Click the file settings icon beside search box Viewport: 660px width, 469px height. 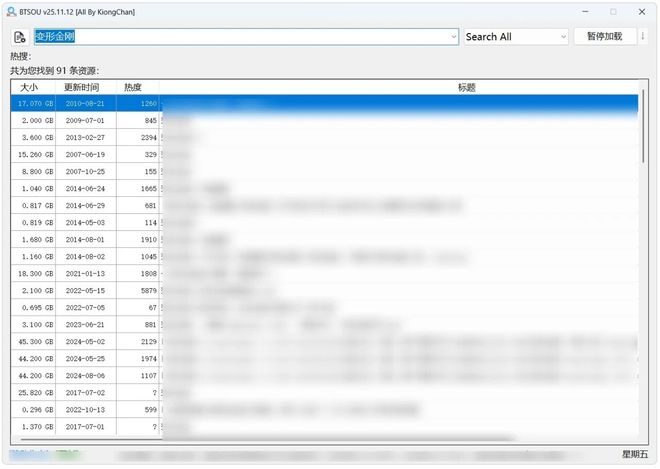19,37
